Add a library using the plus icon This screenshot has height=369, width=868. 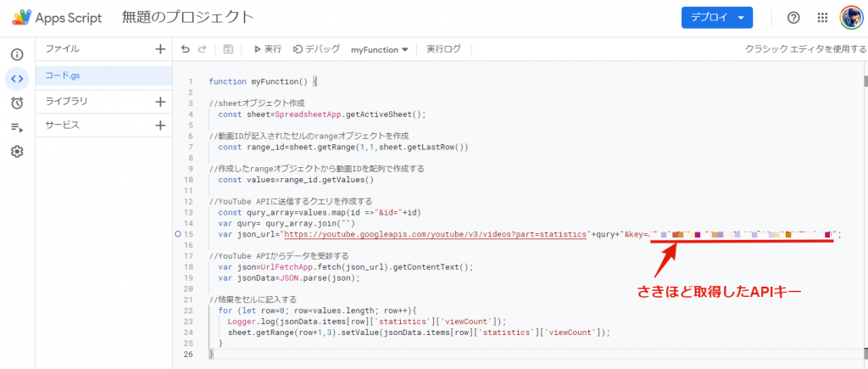pos(160,102)
